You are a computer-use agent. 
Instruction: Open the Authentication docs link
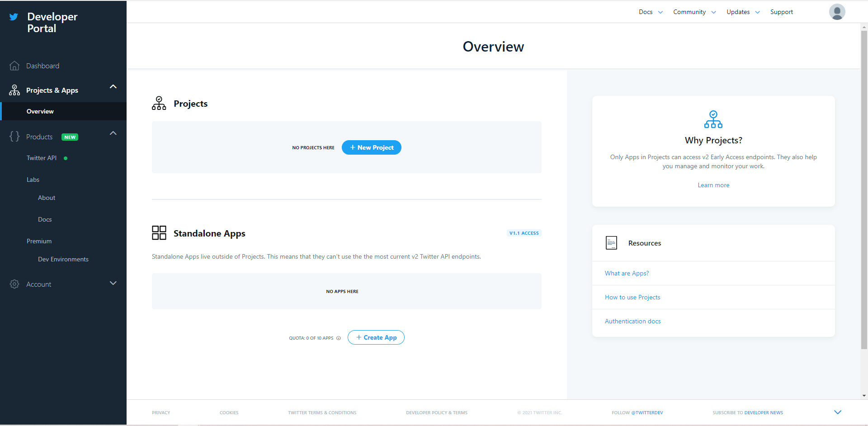tap(632, 321)
